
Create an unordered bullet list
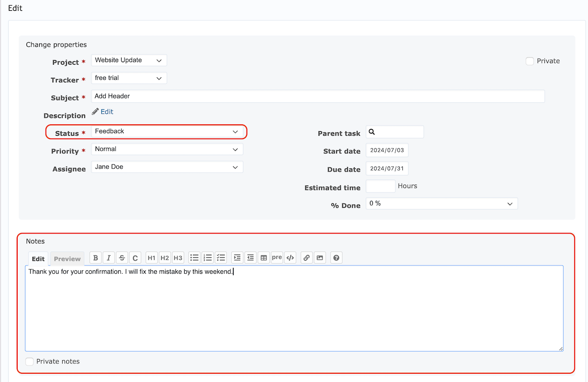coord(194,257)
